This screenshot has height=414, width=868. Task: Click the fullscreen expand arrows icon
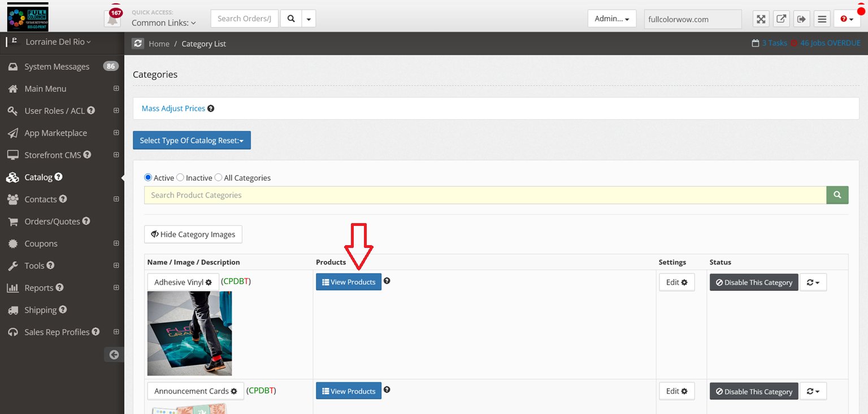click(x=761, y=19)
